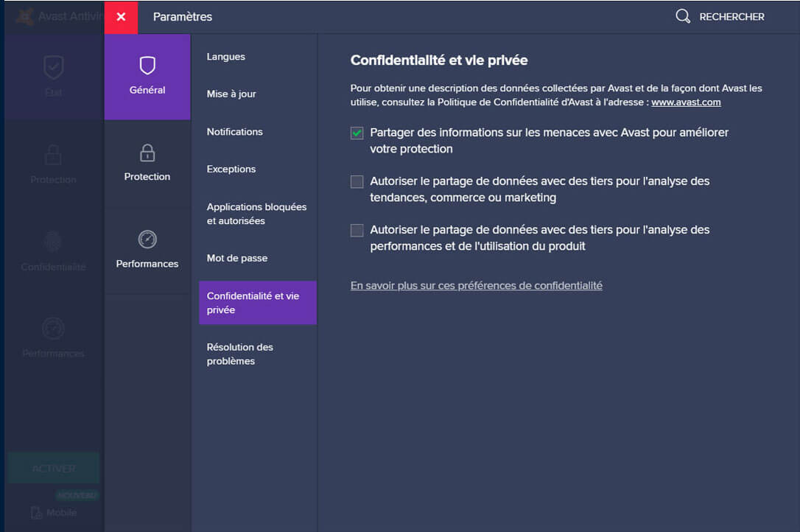Select the Général shield icon tab
Viewport: 800px width, 532px height.
147,77
